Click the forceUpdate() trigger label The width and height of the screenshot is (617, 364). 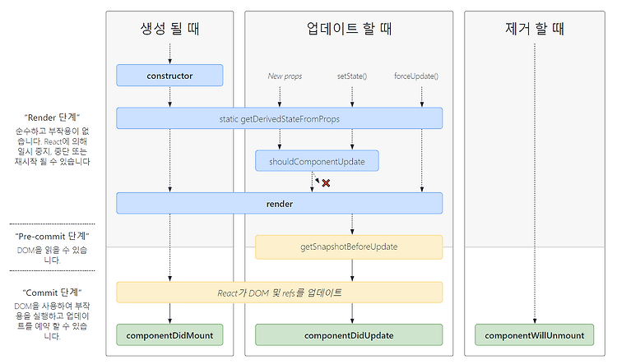coord(416,76)
